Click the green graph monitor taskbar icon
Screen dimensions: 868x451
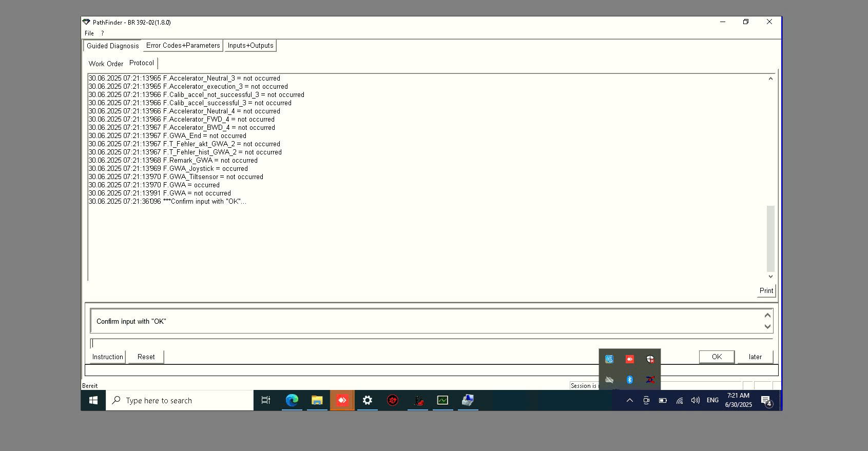pyautogui.click(x=442, y=400)
